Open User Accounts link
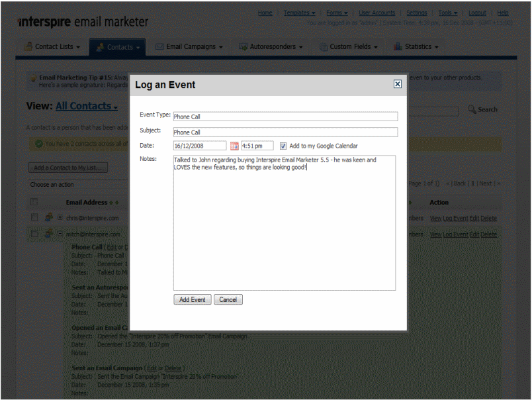532x400 pixels. [377, 13]
